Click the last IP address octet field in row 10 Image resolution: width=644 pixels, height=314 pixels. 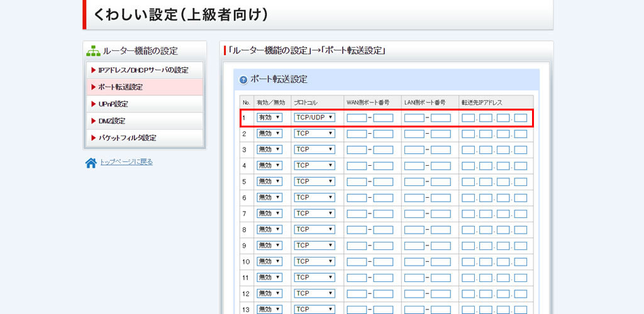click(x=521, y=261)
